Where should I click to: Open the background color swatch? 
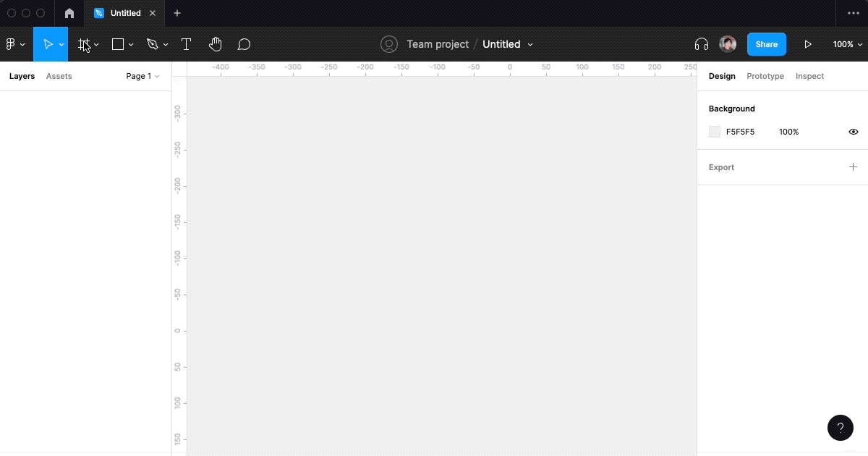pos(715,132)
